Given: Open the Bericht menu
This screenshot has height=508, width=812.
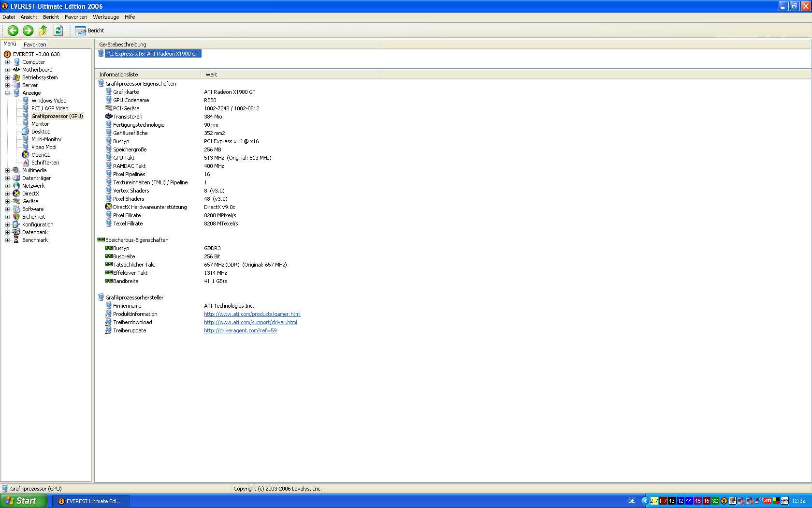Looking at the screenshot, I should click(51, 17).
